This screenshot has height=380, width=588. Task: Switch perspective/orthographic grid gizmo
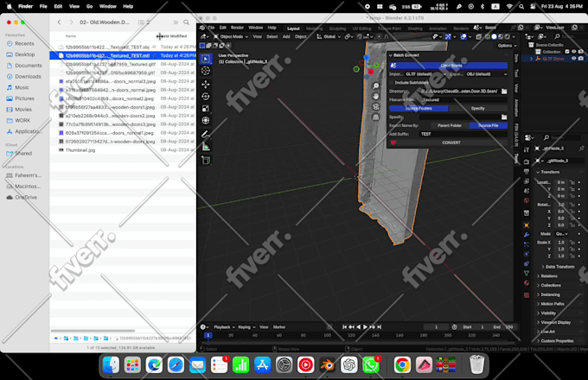tap(376, 117)
